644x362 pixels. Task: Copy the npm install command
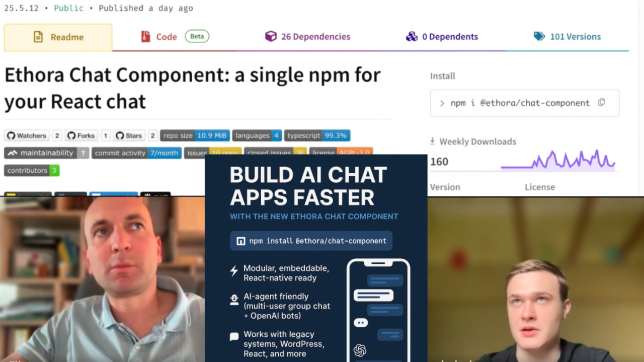pyautogui.click(x=601, y=102)
